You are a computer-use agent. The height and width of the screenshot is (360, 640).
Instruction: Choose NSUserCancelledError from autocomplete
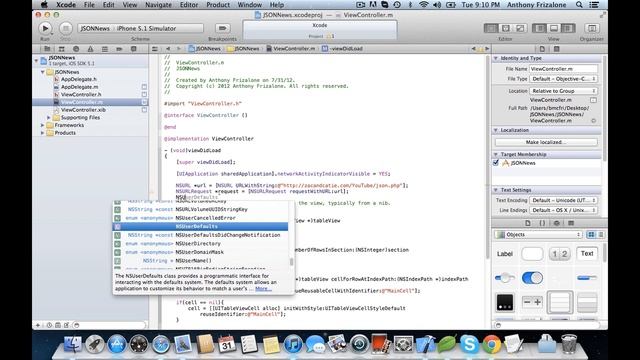(x=200, y=218)
